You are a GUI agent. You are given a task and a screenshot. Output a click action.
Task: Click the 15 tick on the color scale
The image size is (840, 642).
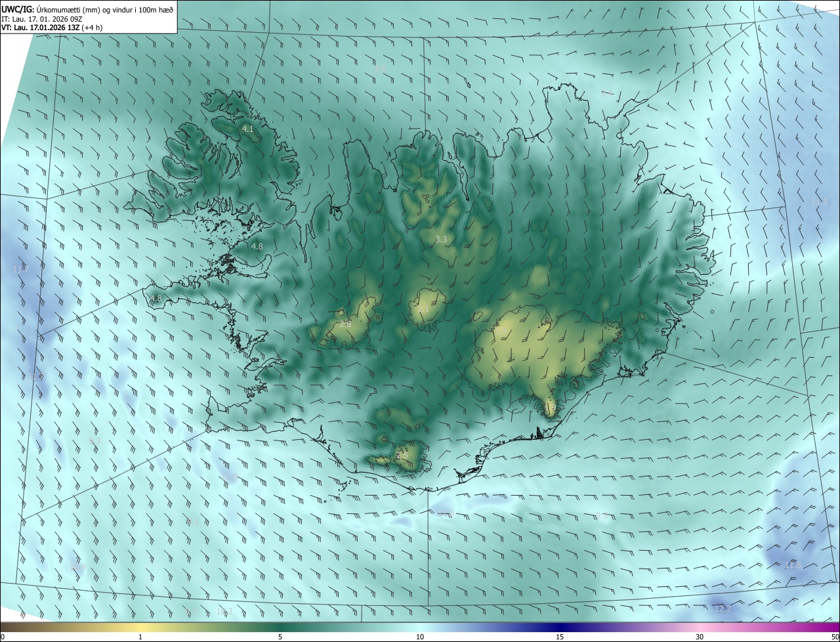pos(560,637)
